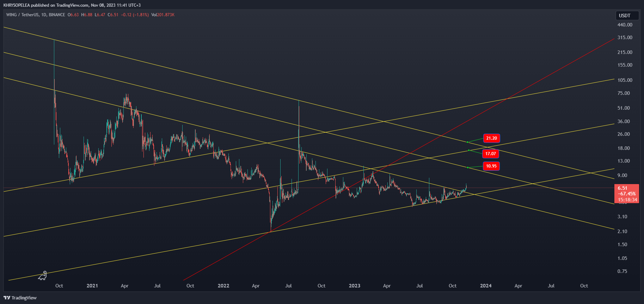This screenshot has width=644, height=304.
Task: Click the TradingView logo at bottom left
Action: tap(20, 298)
